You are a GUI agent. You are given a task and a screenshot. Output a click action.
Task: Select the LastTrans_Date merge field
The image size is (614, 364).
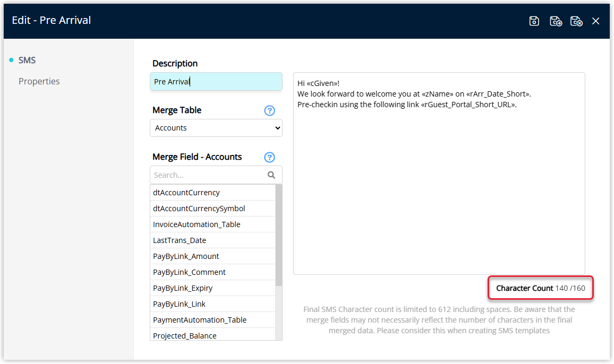[x=212, y=240]
